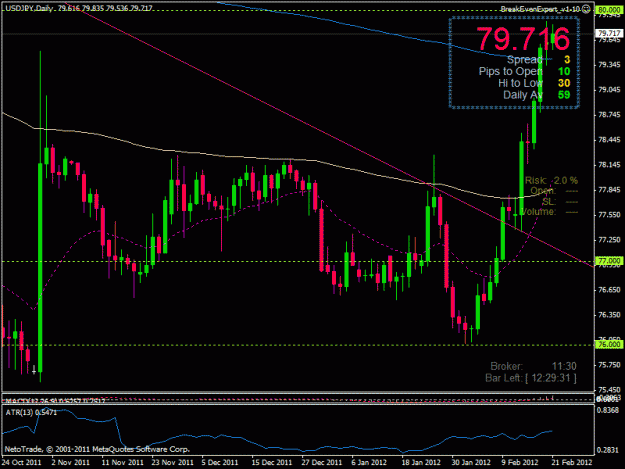Click the 30 Jan 2012 date label
The height and width of the screenshot is (469, 625).
471,462
